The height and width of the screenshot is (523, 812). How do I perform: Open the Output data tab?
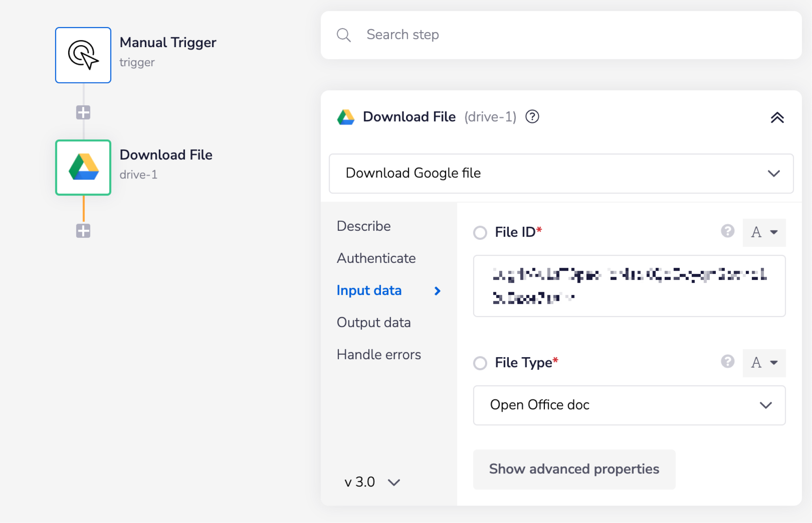point(374,323)
